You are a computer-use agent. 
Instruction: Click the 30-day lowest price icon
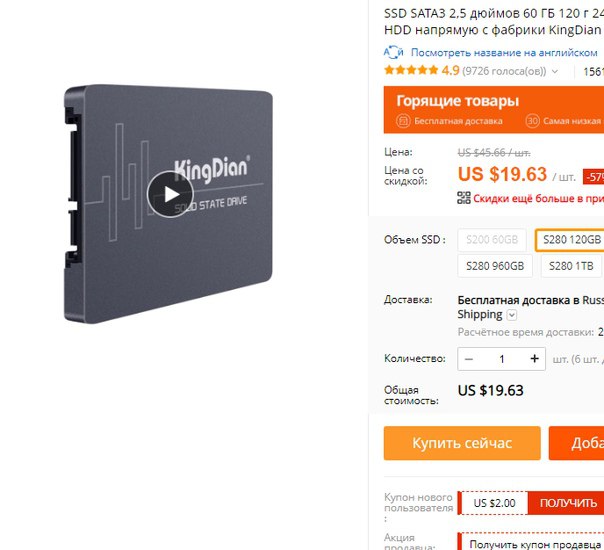[532, 121]
